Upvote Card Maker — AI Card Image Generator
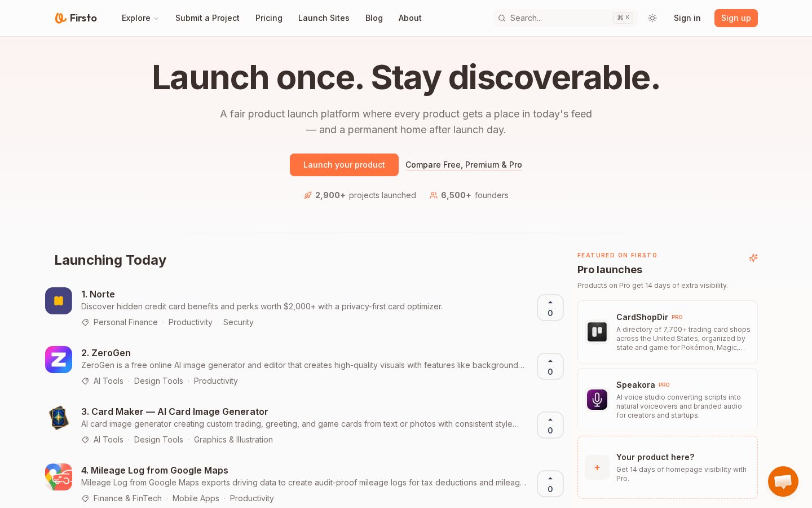Viewport: 812px width, 508px height. pos(550,425)
